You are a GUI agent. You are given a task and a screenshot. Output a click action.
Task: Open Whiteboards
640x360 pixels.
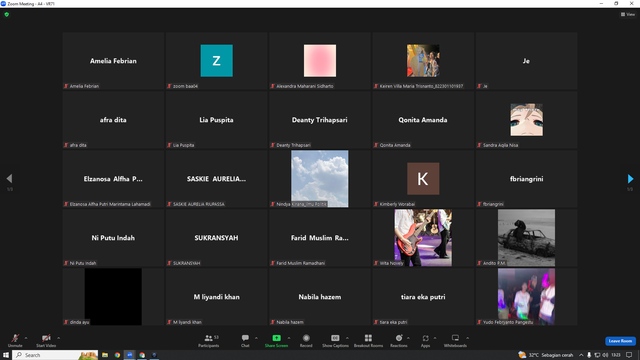pos(455,340)
